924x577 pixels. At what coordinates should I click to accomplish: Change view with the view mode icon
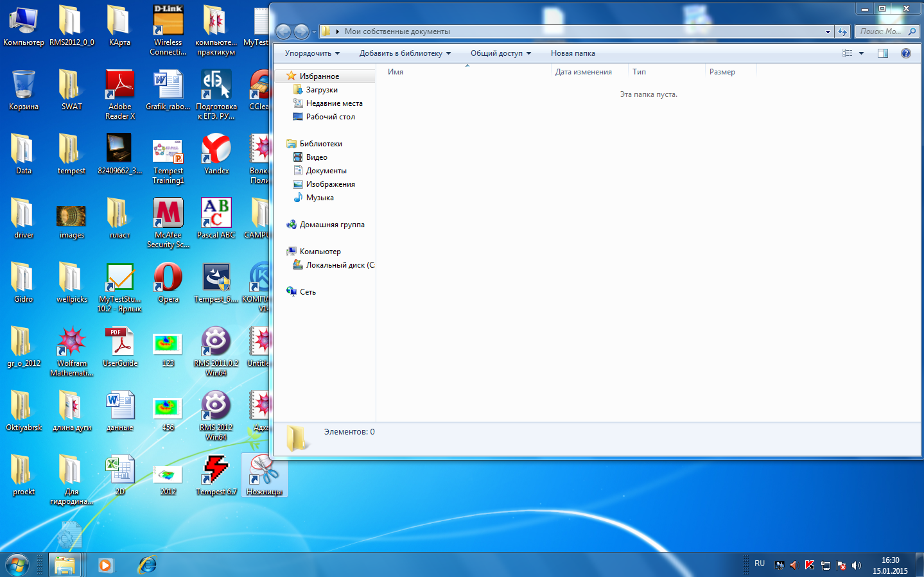point(848,53)
